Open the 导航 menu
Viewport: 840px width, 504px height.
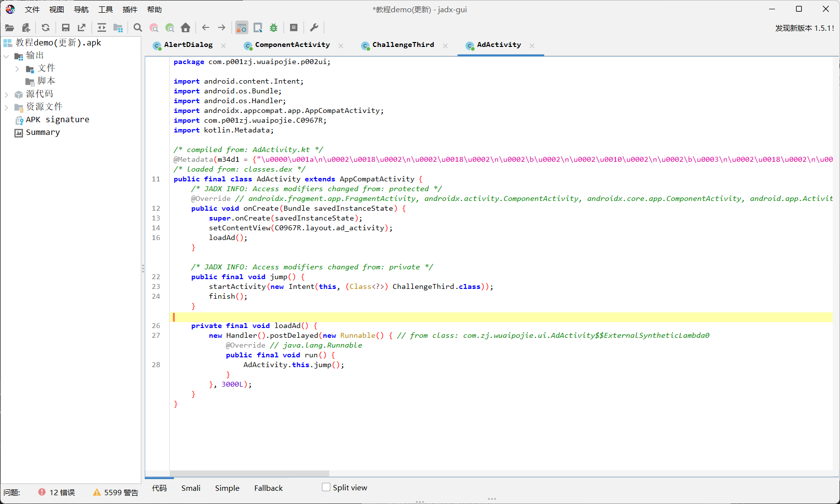pyautogui.click(x=81, y=9)
